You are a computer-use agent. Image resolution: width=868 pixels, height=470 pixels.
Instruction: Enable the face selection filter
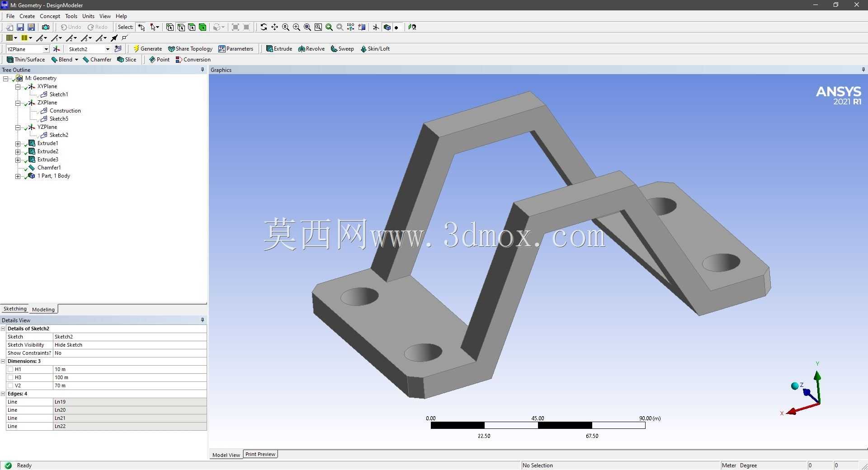192,27
